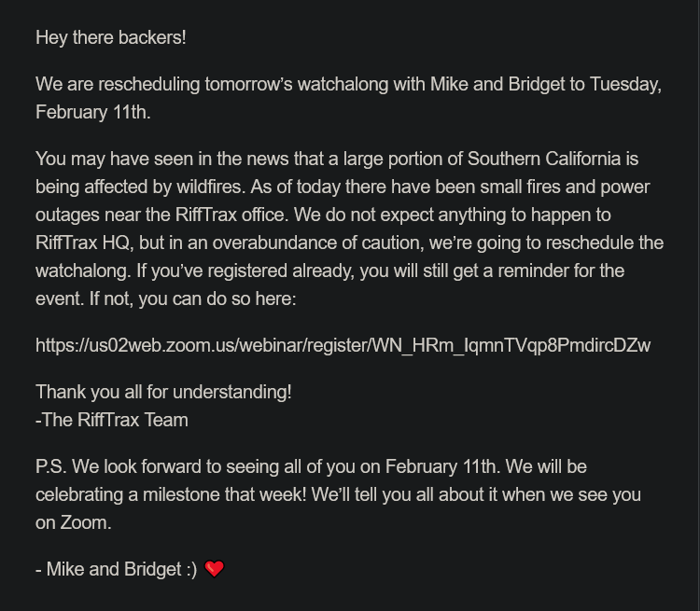The width and height of the screenshot is (700, 611).
Task: Click the word "wildfires" in the message
Action: tap(209, 187)
